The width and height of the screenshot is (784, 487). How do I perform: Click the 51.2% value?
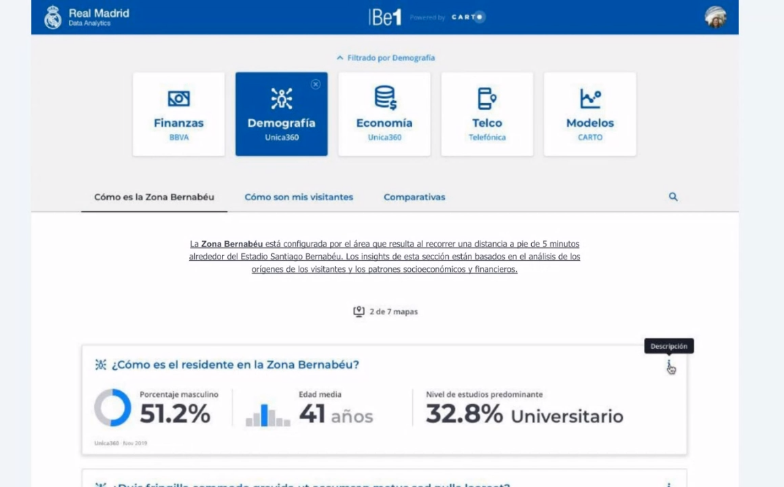(175, 414)
